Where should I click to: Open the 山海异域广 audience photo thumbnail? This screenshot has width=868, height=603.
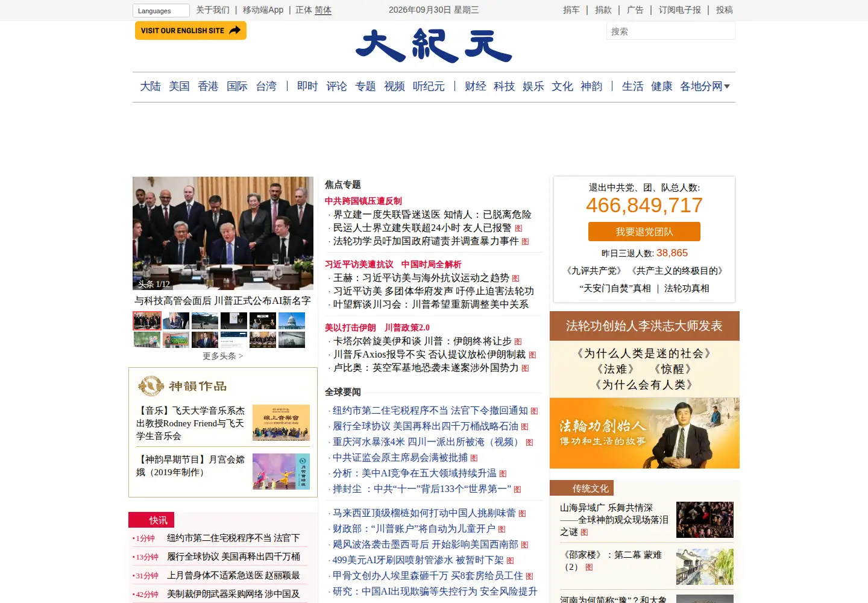coord(705,520)
